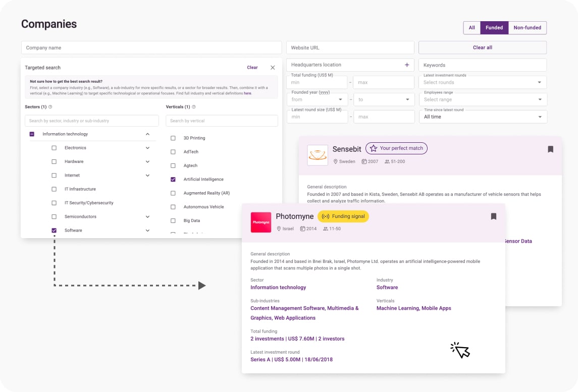Expand the Hardware sub-industries
This screenshot has width=578, height=392.
point(147,161)
